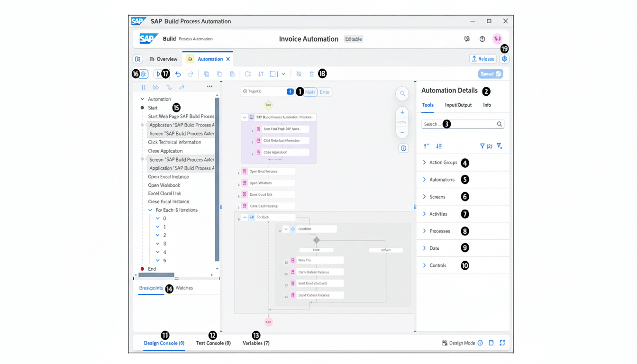This screenshot has width=637, height=364.
Task: Switch to the Input/Output tab
Action: tap(458, 105)
